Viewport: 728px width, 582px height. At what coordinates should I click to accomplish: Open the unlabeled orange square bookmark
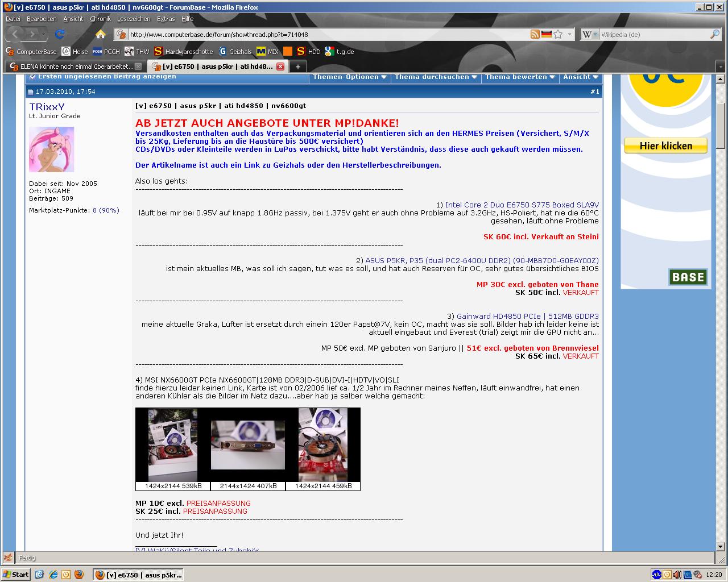[x=288, y=52]
